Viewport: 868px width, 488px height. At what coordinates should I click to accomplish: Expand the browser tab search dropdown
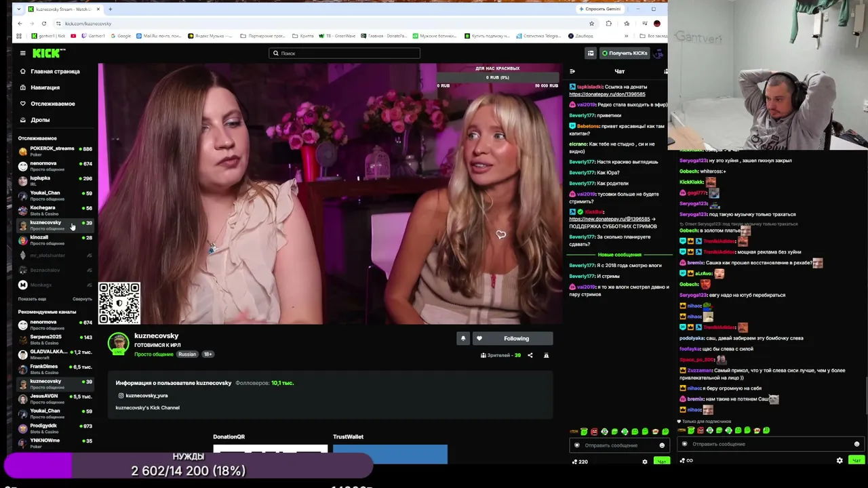[19, 9]
